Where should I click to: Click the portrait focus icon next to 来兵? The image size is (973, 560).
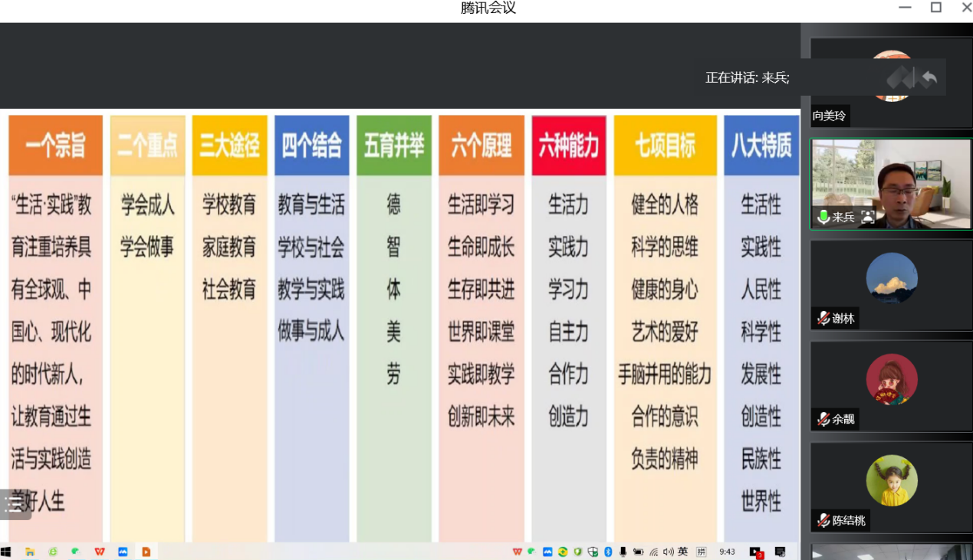click(868, 217)
